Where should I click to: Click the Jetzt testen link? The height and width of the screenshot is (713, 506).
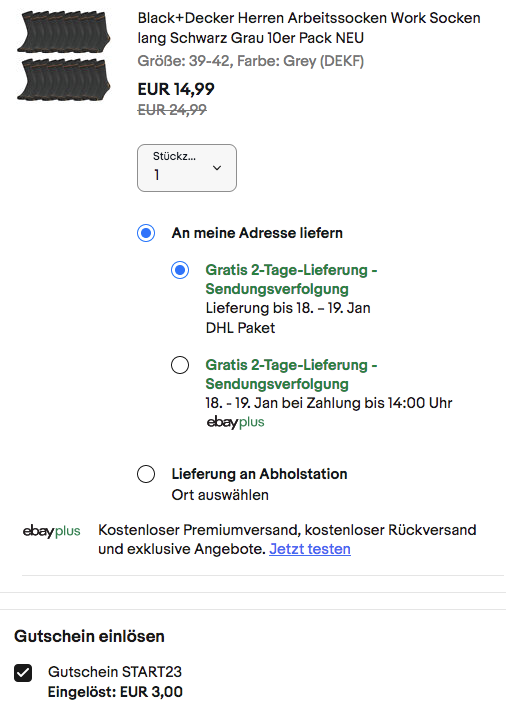point(310,549)
